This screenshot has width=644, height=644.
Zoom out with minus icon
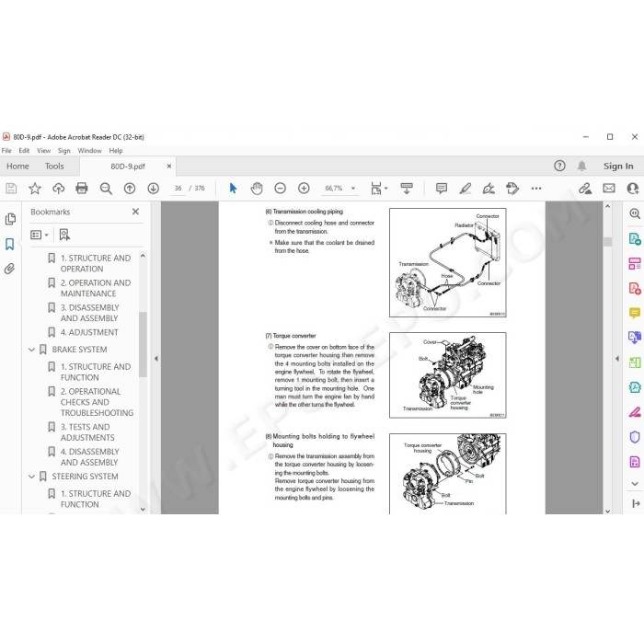click(280, 189)
